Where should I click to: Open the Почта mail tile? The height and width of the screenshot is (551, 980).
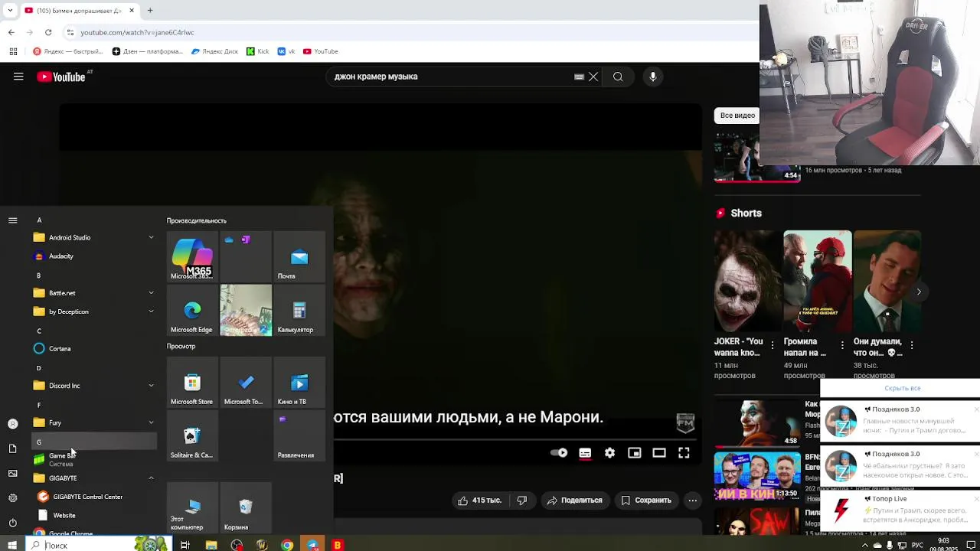[x=299, y=256]
